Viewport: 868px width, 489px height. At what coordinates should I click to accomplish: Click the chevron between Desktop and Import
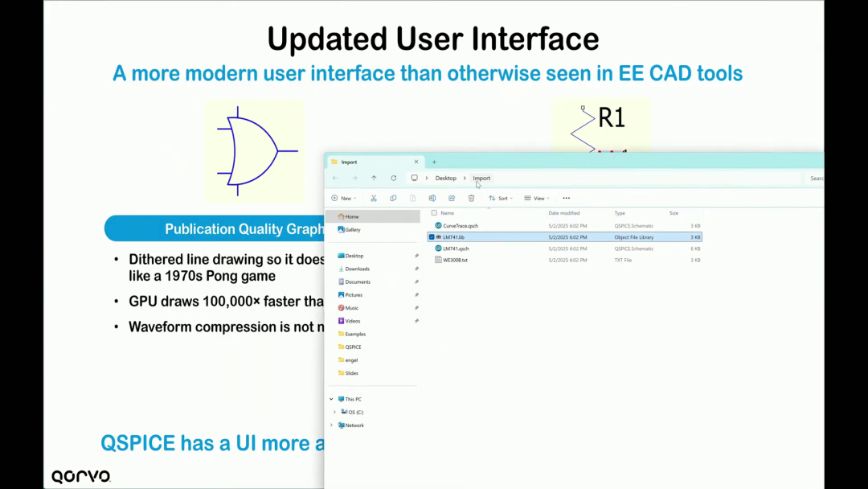[465, 179]
